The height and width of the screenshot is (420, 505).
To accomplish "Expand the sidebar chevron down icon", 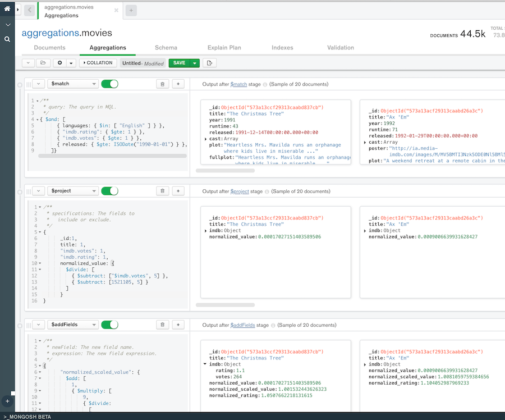I will point(8,25).
